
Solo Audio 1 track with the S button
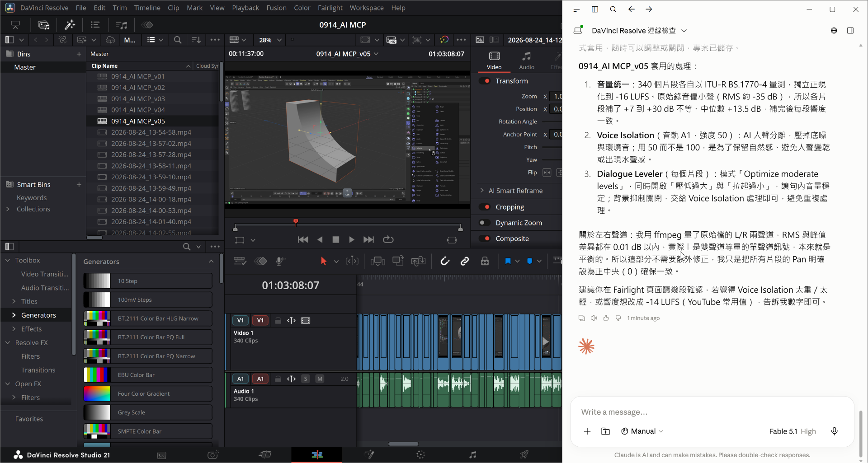pyautogui.click(x=306, y=379)
